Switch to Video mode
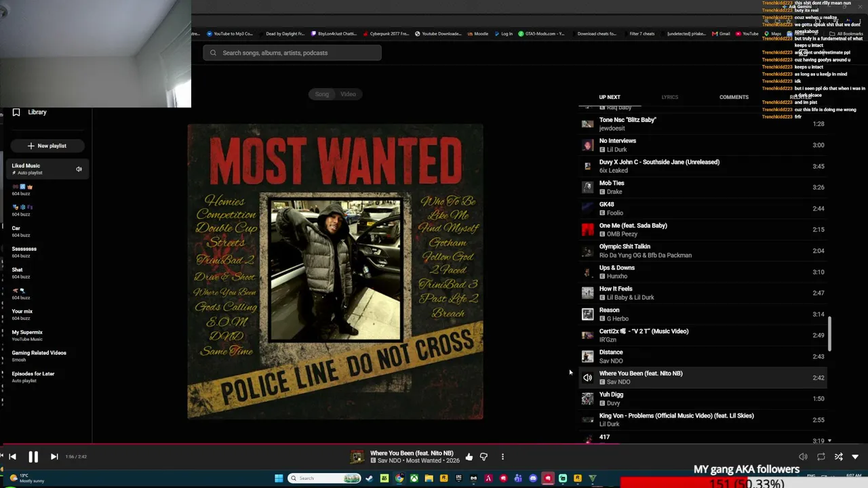Image resolution: width=868 pixels, height=488 pixels. (348, 94)
